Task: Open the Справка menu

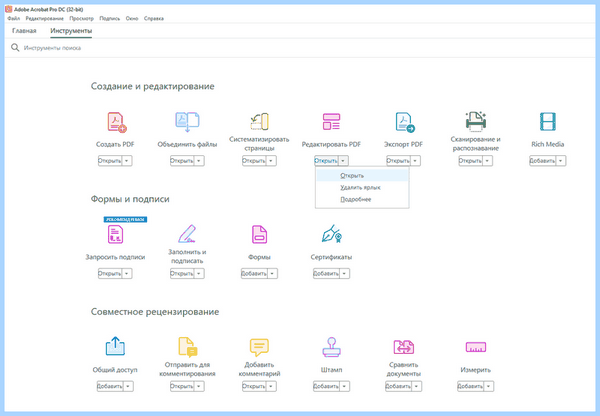Action: 153,18
